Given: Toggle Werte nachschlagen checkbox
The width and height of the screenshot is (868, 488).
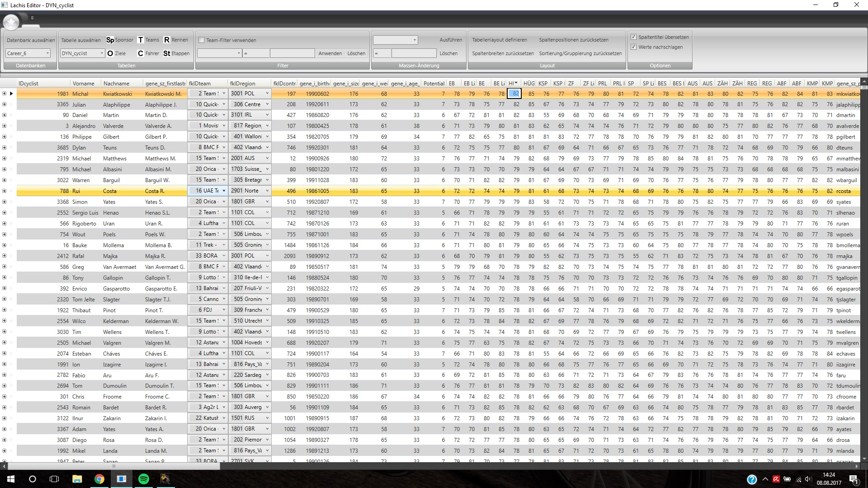Looking at the screenshot, I should 634,47.
